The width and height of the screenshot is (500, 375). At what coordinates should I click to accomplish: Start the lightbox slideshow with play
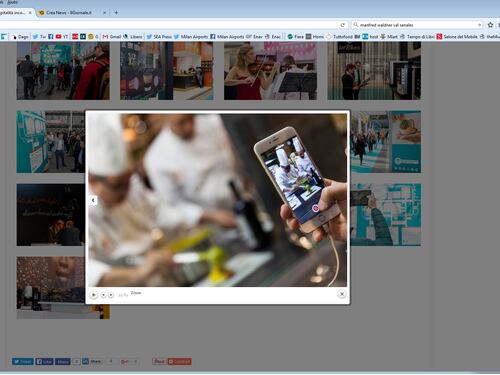point(94,295)
